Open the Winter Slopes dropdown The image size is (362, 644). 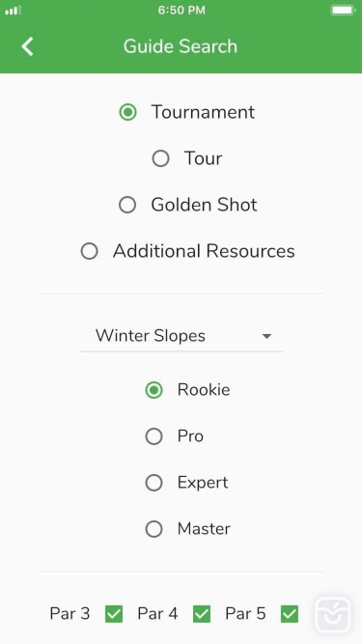click(x=181, y=336)
